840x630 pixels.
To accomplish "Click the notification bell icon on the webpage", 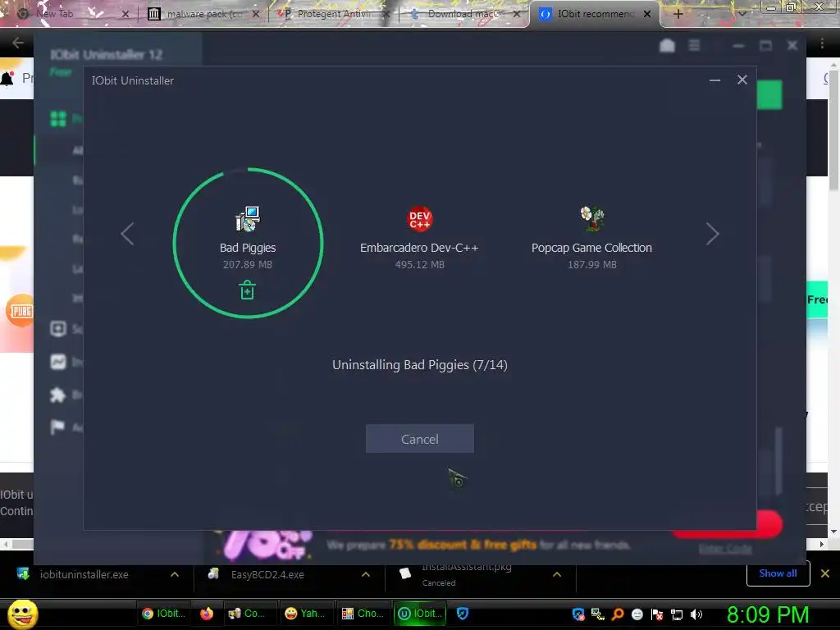I will (x=7, y=79).
